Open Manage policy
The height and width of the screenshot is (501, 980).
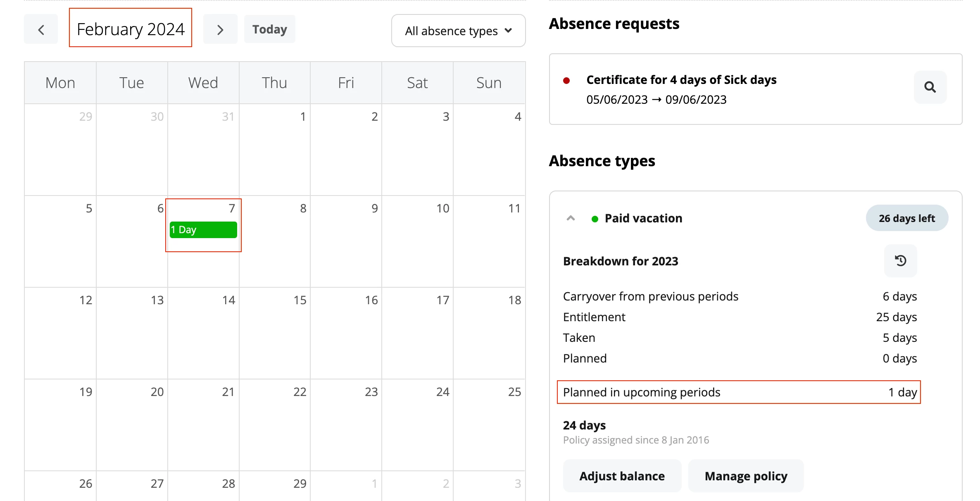[x=746, y=476]
